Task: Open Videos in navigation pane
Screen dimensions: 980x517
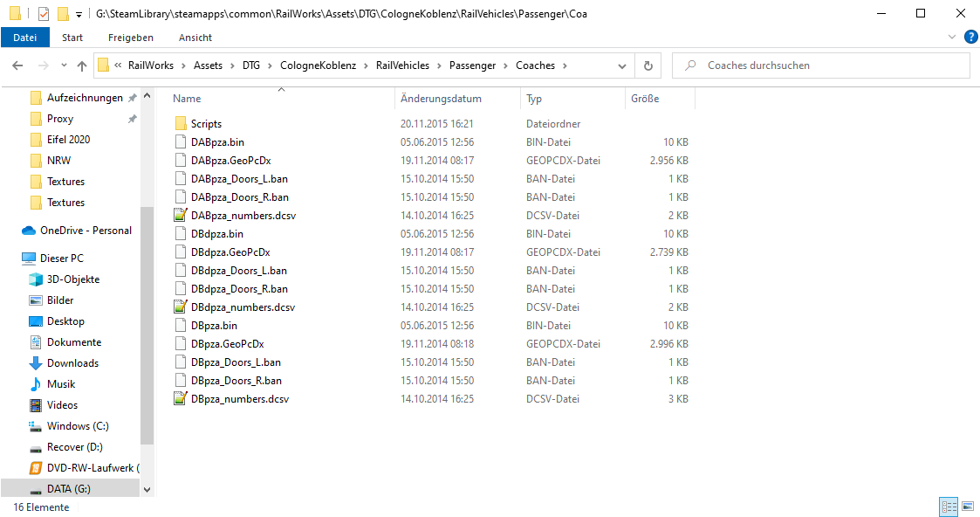Action: (62, 405)
